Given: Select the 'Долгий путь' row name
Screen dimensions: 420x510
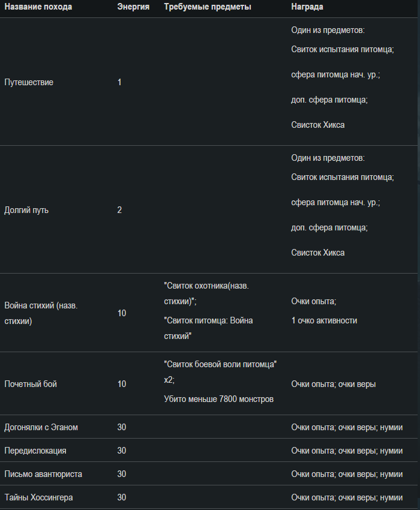Looking at the screenshot, I should [26, 210].
